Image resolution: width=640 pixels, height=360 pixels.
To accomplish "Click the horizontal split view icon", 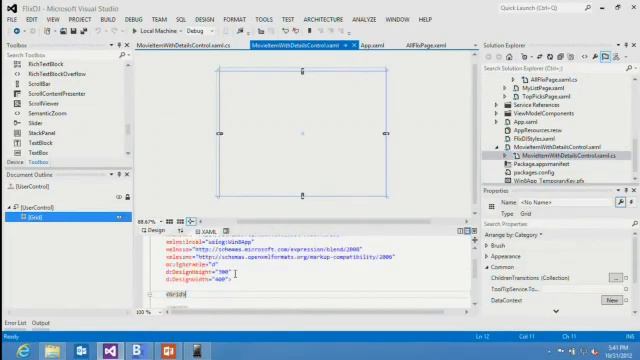I will (x=467, y=231).
